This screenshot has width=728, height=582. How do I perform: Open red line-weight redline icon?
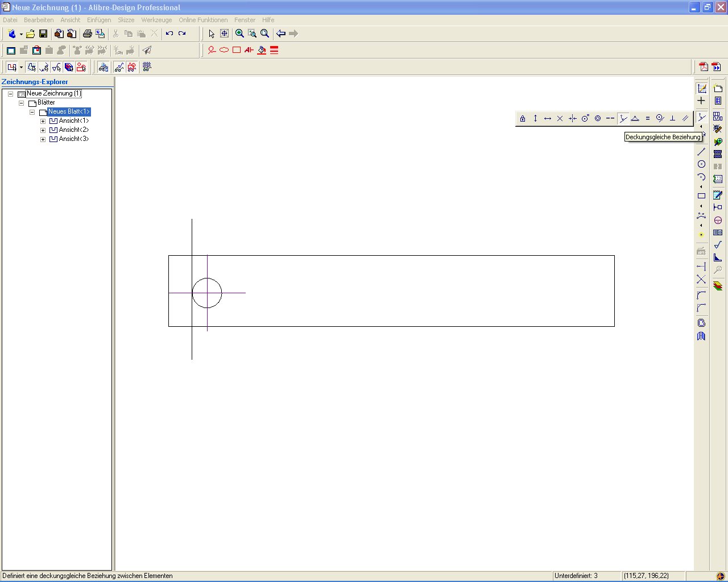coord(274,51)
